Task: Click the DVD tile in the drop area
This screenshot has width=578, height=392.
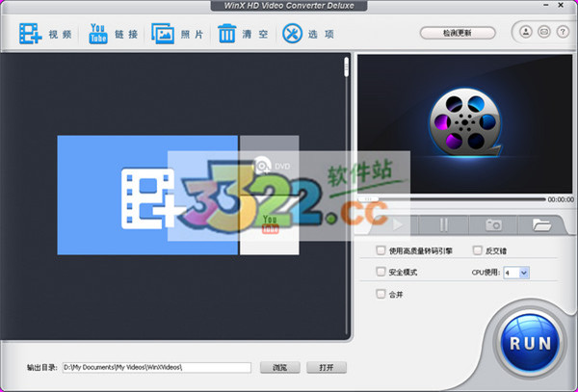Action: [270, 165]
